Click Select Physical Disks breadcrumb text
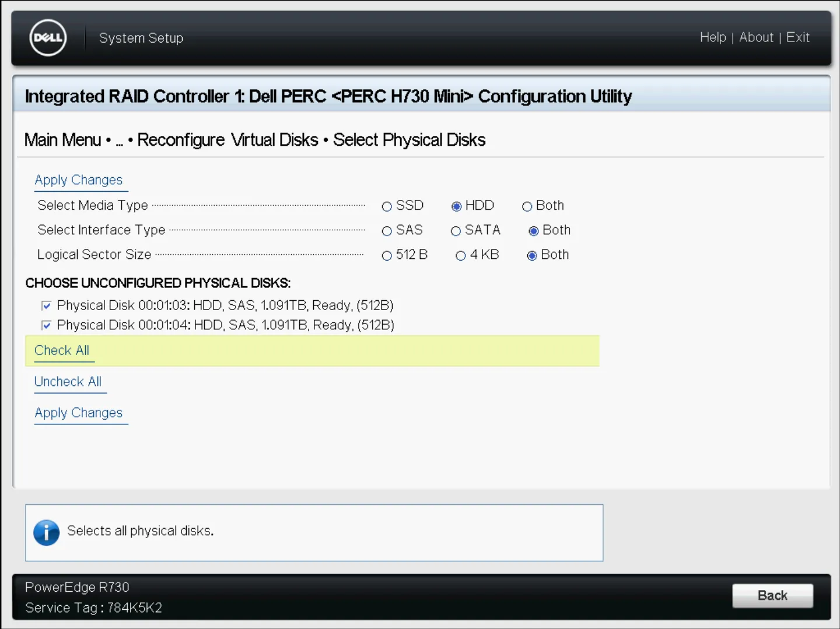The width and height of the screenshot is (840, 629). [409, 140]
